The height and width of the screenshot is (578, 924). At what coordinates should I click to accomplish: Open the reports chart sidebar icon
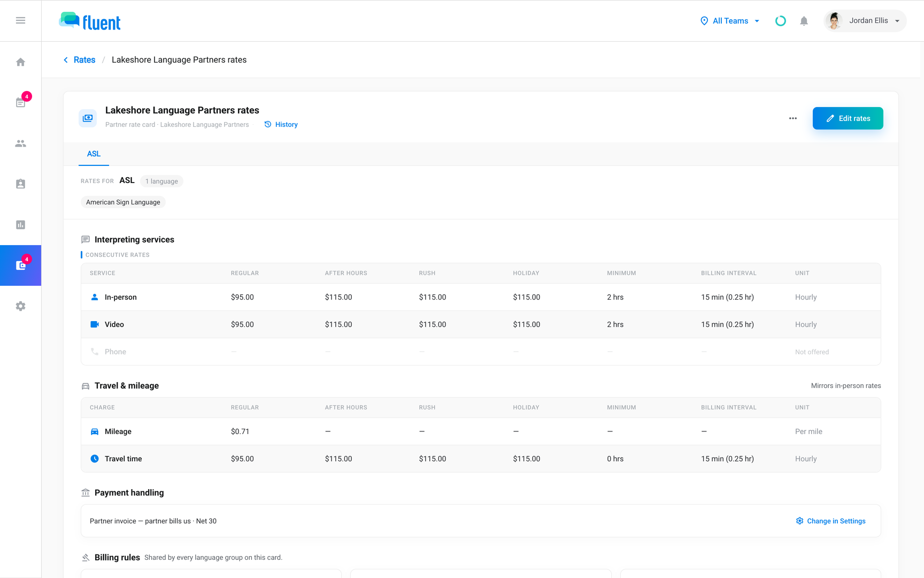(20, 225)
